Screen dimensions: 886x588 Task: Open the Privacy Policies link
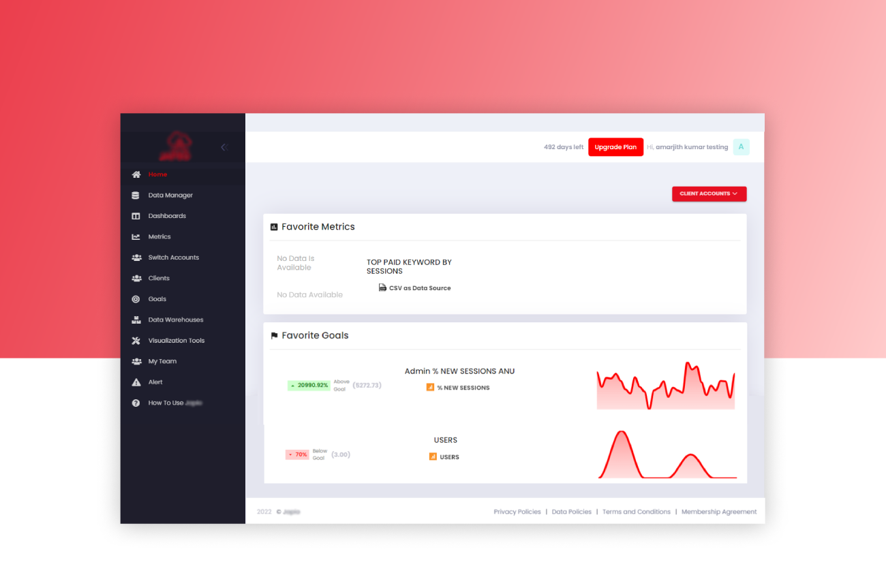point(517,512)
